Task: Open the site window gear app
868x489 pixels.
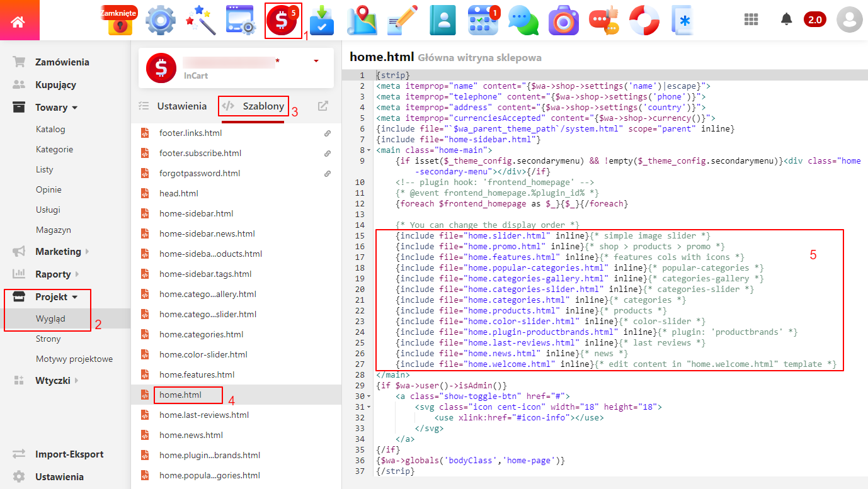Action: pos(241,20)
